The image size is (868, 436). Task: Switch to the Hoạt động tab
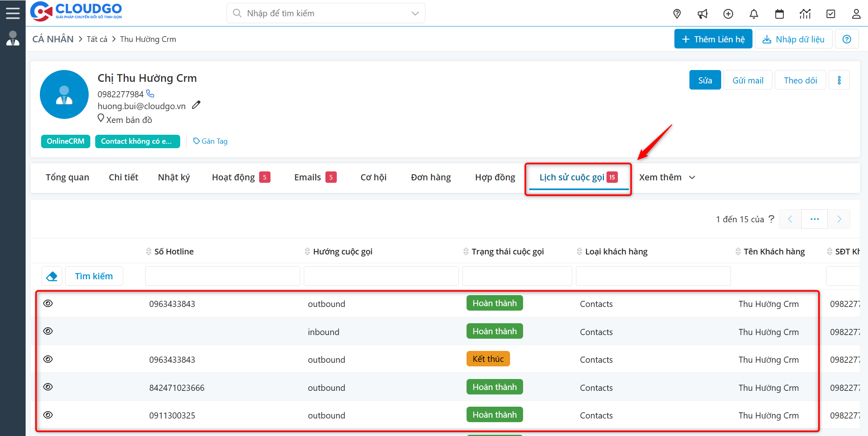tap(233, 177)
